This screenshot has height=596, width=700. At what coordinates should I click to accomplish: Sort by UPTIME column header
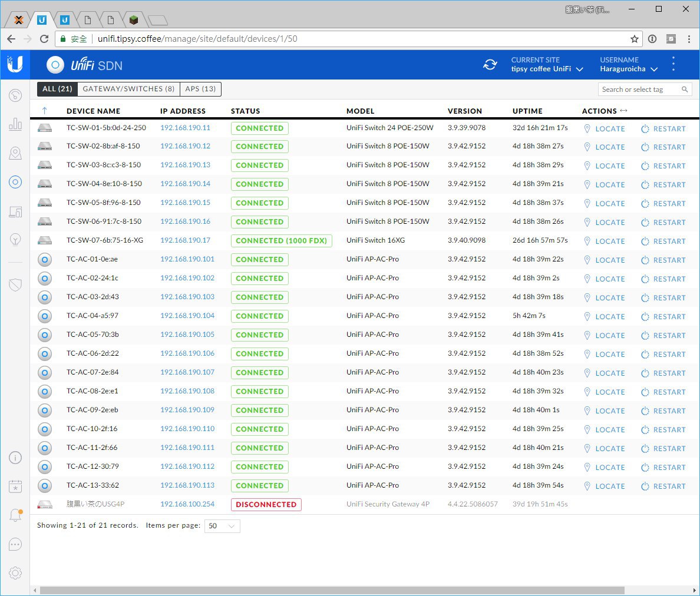click(527, 111)
